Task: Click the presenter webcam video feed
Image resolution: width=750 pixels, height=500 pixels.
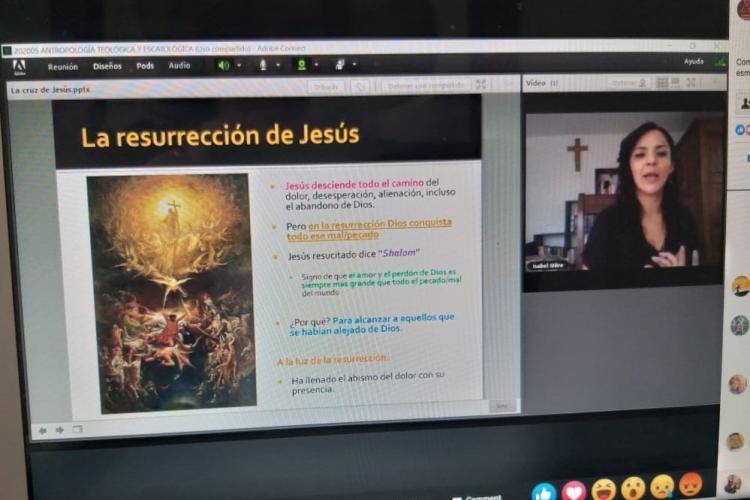Action: 624,192
